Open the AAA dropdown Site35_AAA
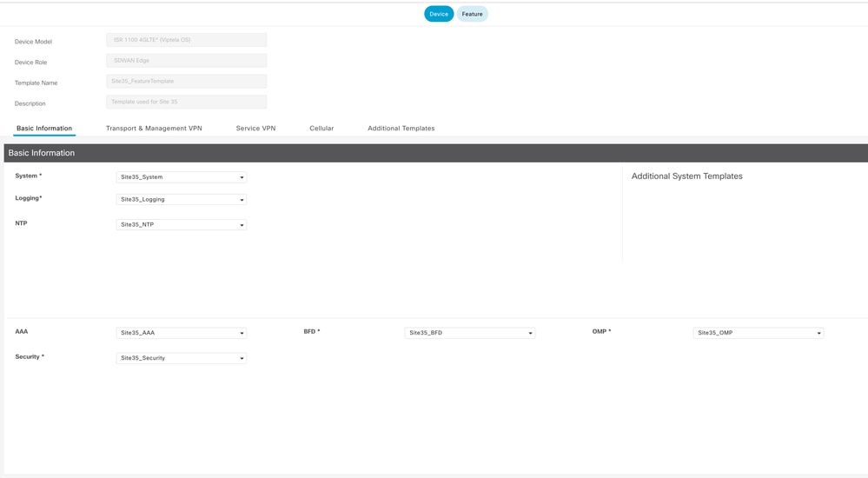 [181, 332]
